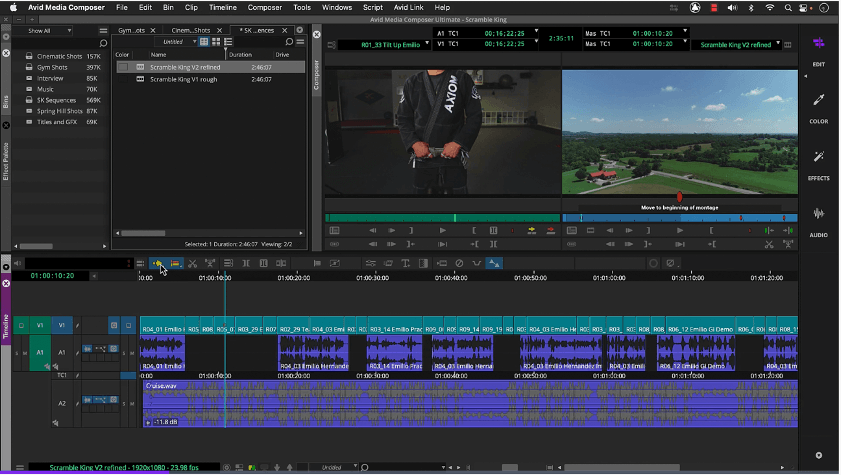Click source monitor green position bar
Image resolution: width=842 pixels, height=476 pixels.
442,218
